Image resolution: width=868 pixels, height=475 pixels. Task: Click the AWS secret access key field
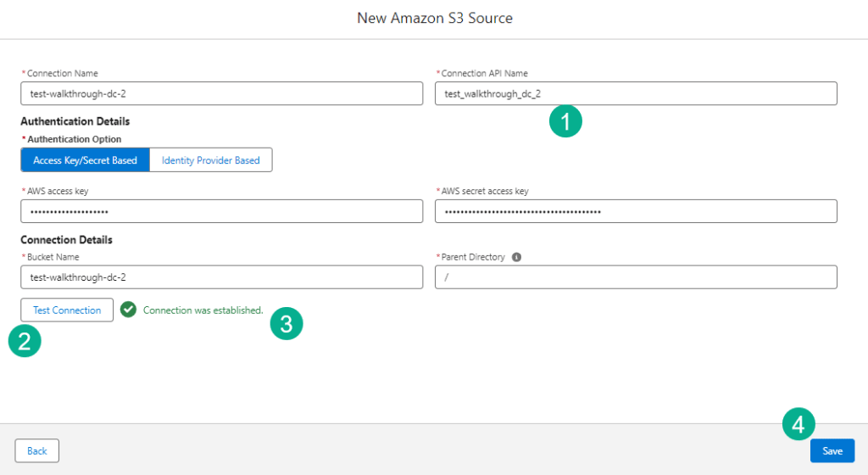tap(636, 211)
